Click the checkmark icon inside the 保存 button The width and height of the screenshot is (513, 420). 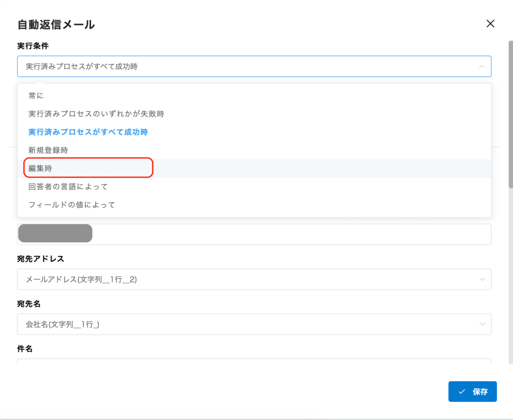(462, 391)
